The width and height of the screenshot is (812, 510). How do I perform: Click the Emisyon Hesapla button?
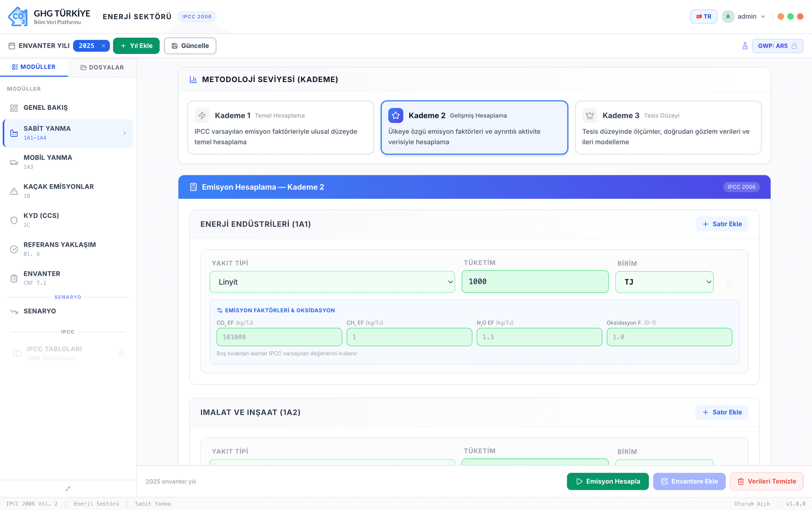tap(608, 482)
